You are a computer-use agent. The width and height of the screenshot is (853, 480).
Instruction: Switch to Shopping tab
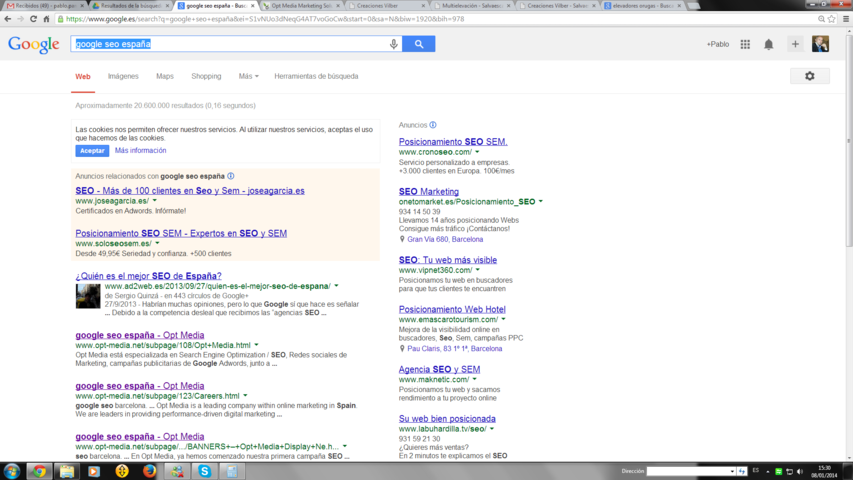click(206, 76)
